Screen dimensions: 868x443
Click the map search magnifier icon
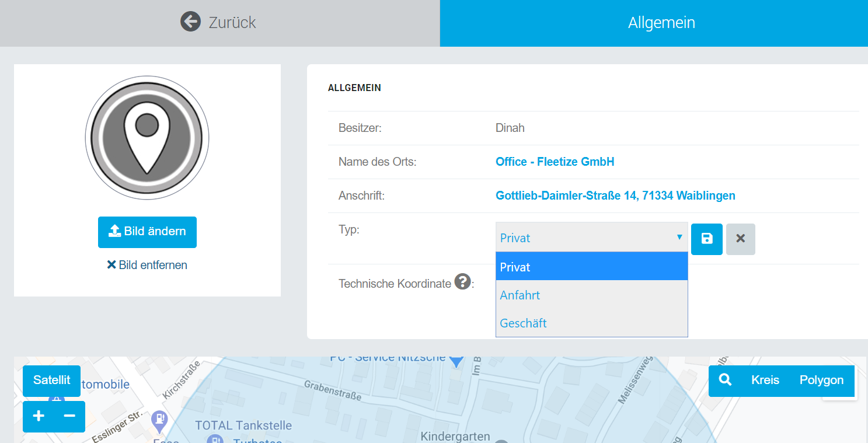click(x=725, y=381)
